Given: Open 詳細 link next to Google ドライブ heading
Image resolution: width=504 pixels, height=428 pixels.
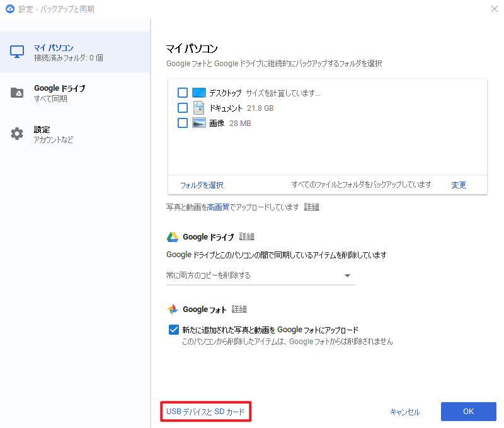Looking at the screenshot, I should (x=246, y=236).
